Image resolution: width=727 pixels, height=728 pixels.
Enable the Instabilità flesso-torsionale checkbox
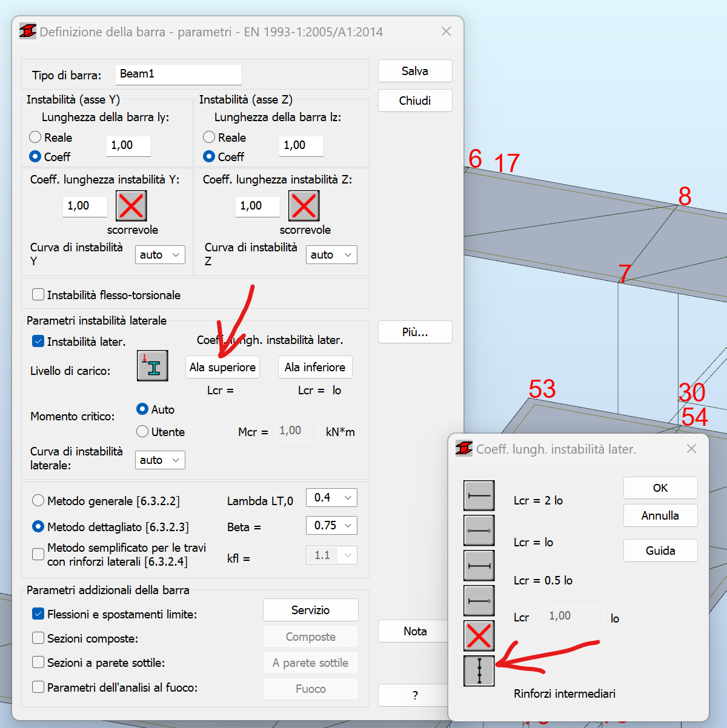click(38, 294)
